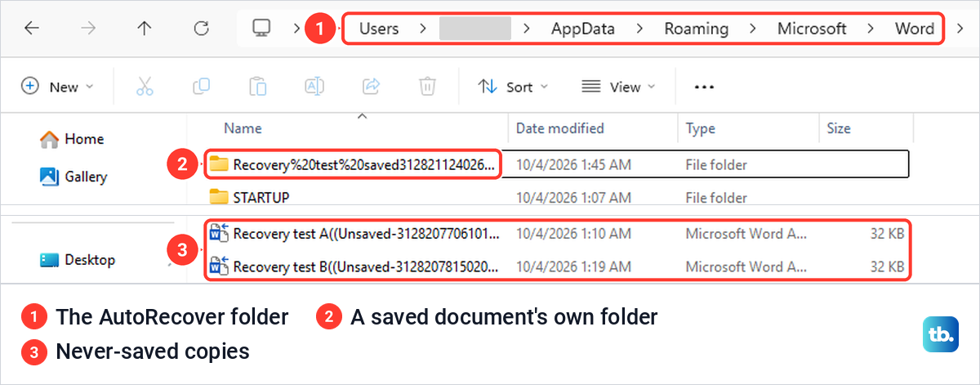
Task: Click the 10/4/2026 1:07 AM date
Action: click(x=573, y=197)
